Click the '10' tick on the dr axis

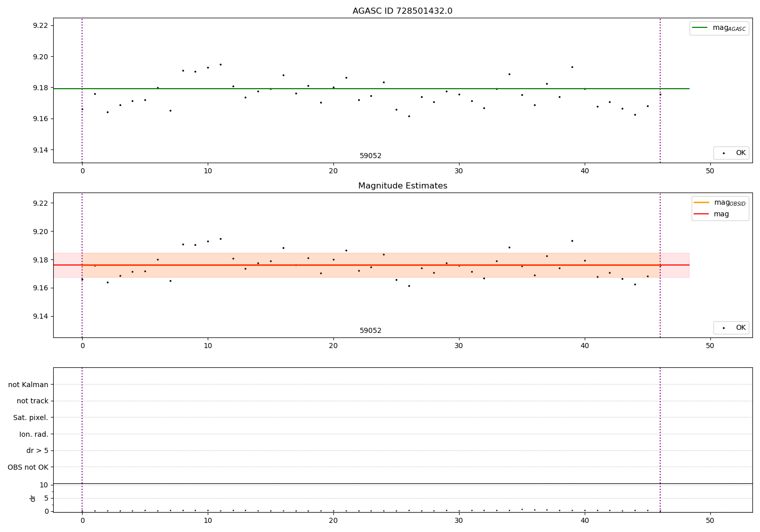[44, 485]
